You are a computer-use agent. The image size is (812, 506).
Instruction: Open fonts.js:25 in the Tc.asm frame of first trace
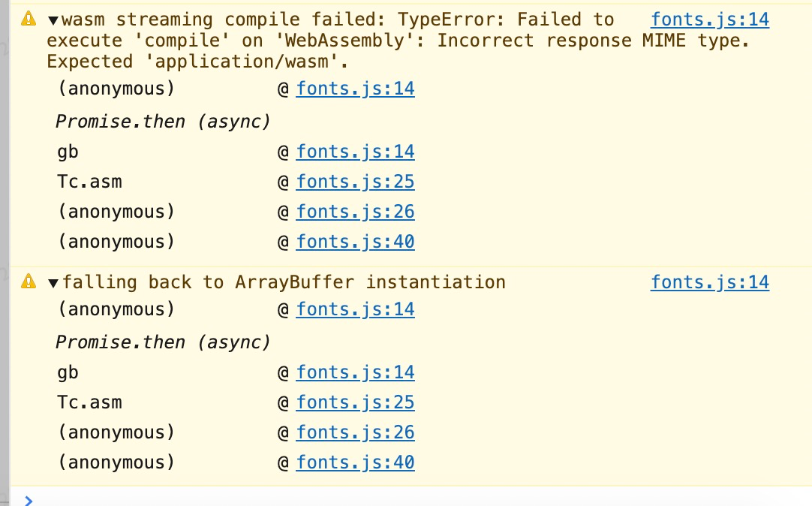[x=355, y=181]
